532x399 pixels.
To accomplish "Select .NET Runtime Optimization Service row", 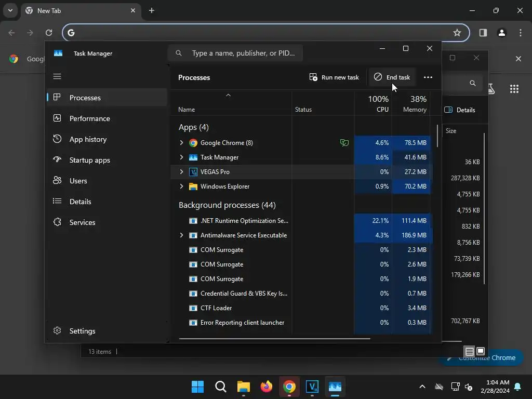I will [x=302, y=220].
